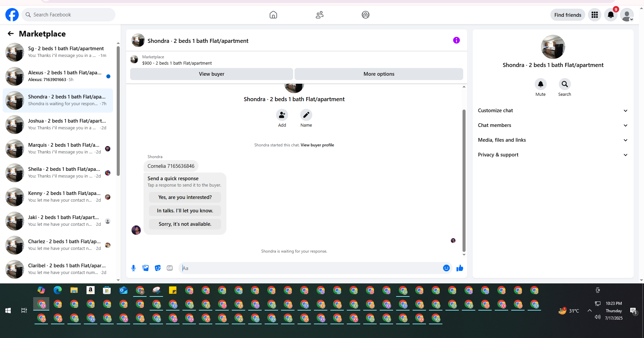The height and width of the screenshot is (338, 644).
Task: Open the Marquis conversation
Action: [58, 149]
